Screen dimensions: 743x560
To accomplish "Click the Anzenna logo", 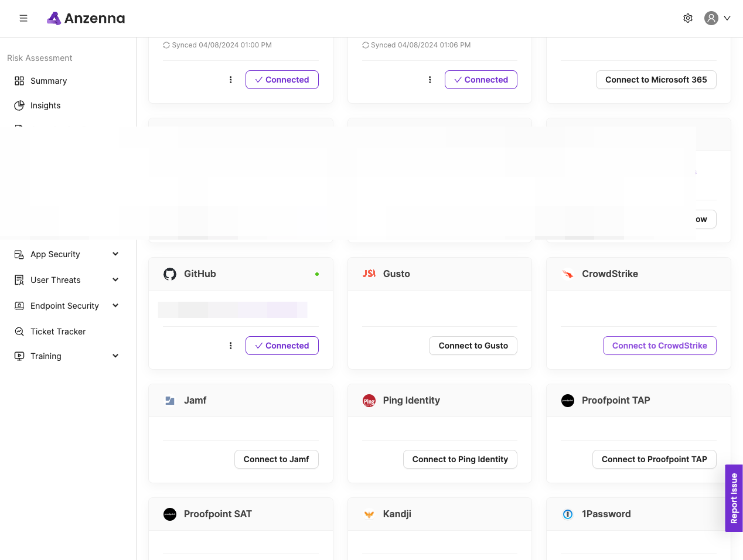I will coord(86,18).
